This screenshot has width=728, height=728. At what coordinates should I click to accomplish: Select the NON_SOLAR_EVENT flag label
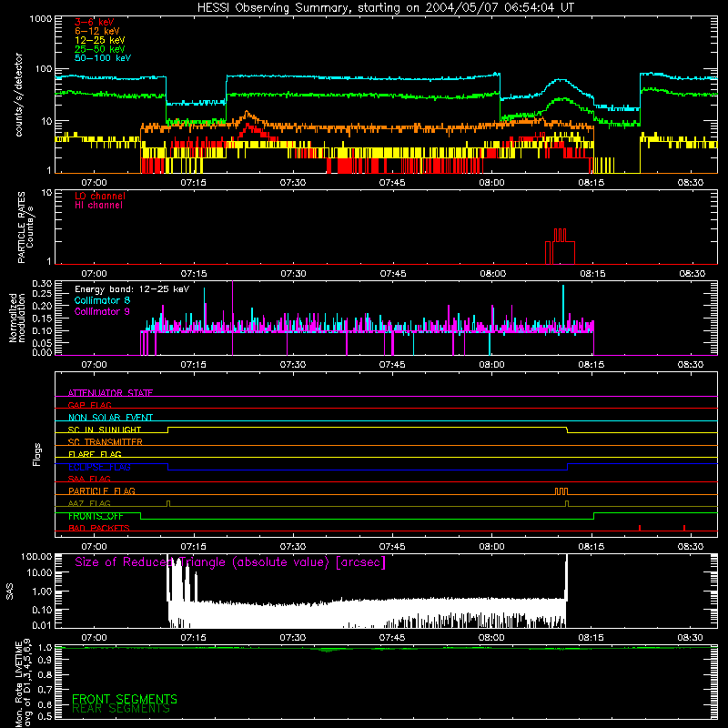(x=110, y=418)
